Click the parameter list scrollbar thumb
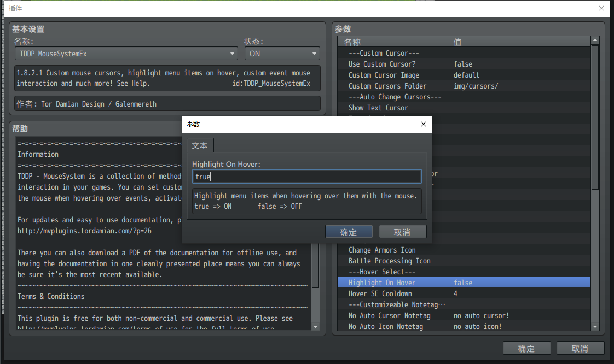614x364 pixels. 595,118
